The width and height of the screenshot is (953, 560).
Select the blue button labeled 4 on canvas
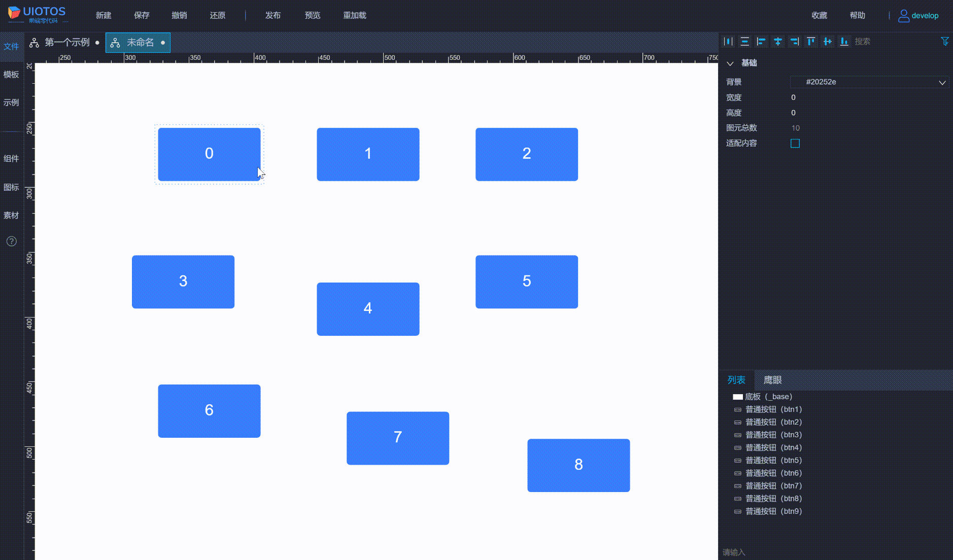click(368, 309)
